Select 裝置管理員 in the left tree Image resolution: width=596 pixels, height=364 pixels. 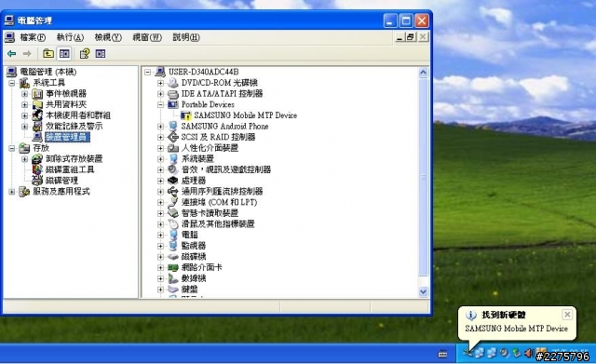point(67,137)
